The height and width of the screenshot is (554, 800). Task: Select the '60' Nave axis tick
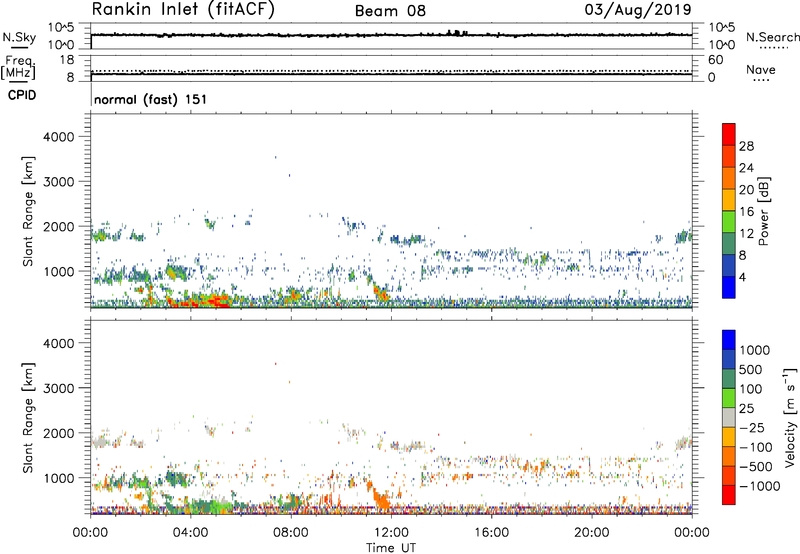tap(715, 60)
